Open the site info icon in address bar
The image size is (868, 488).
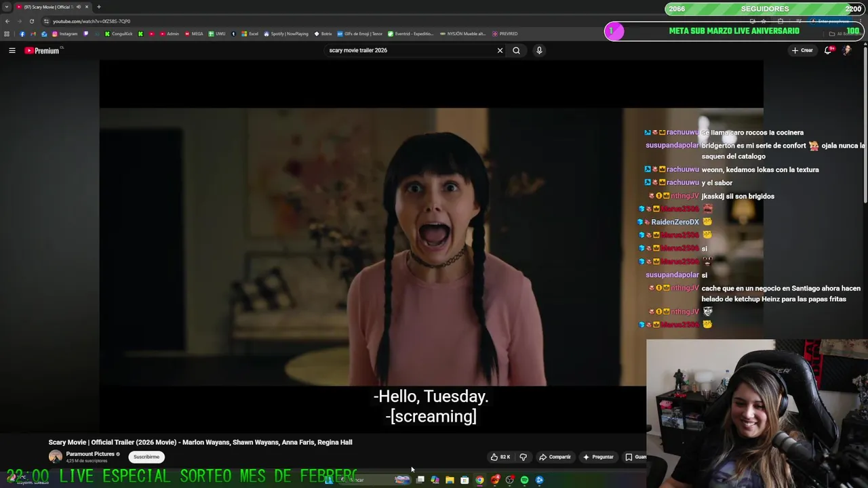tap(46, 21)
